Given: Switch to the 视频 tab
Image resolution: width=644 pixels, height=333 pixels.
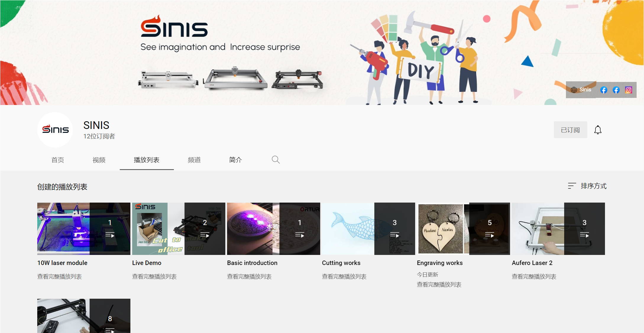Looking at the screenshot, I should click(99, 160).
